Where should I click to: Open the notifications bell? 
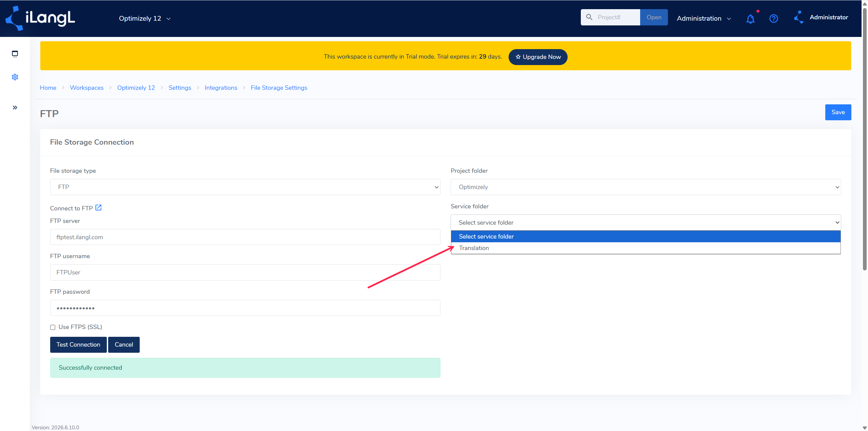coord(750,19)
